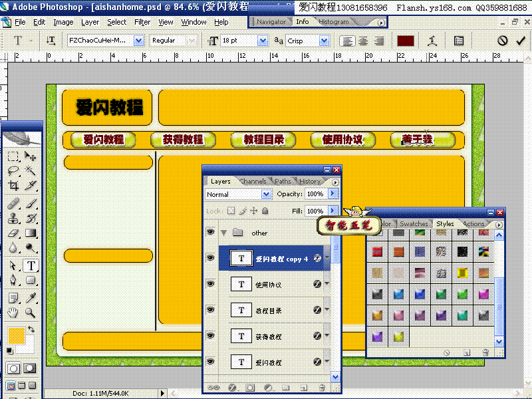Open the Fill slider arrow
Screen dimensions: 532x399
pos(333,211)
